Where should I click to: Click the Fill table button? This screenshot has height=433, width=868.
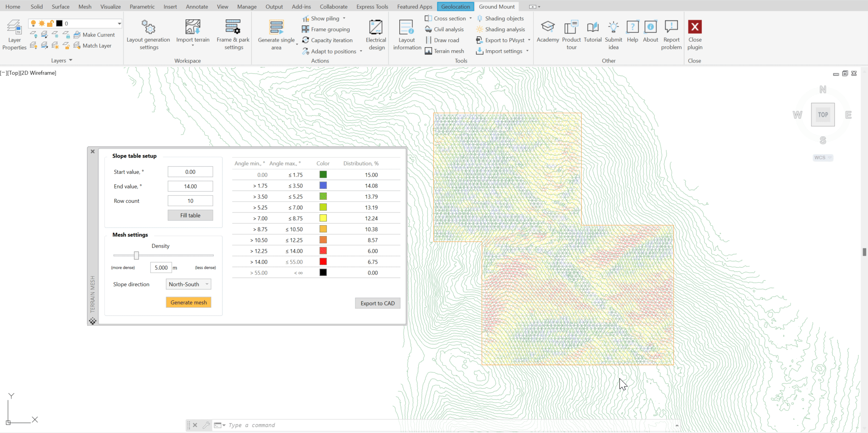(190, 215)
